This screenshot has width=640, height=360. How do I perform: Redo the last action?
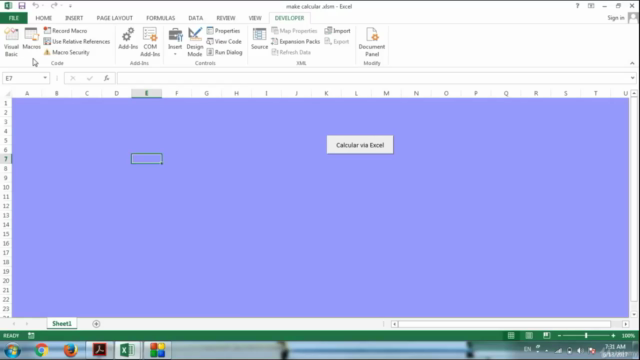[x=54, y=6]
